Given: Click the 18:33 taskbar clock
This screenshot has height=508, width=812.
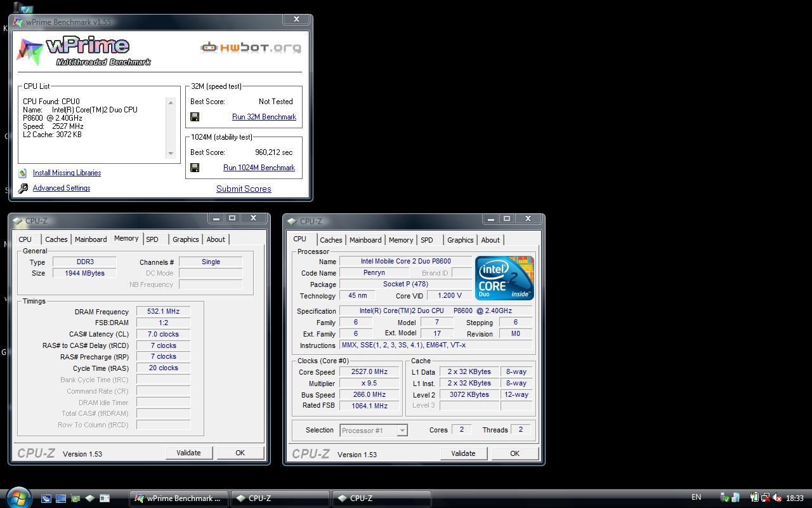Looking at the screenshot, I should (794, 498).
